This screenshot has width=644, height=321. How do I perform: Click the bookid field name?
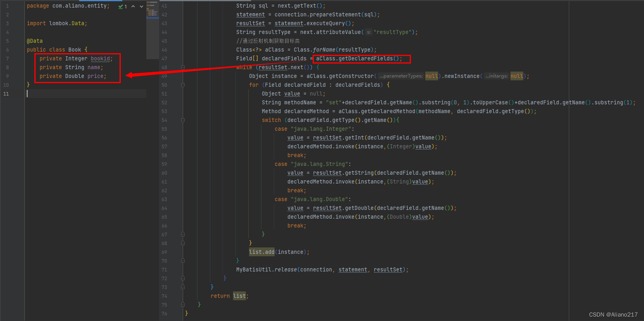point(100,58)
